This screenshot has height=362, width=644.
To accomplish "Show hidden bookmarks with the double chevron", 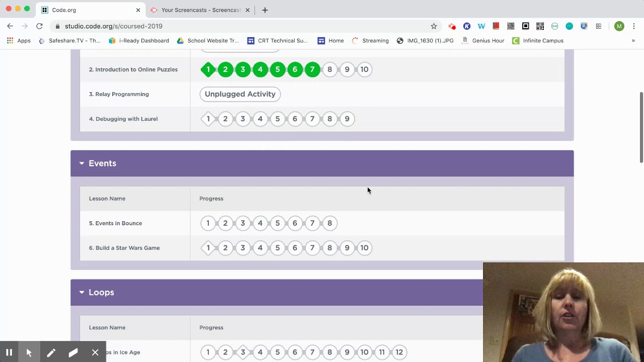I will 633,41.
